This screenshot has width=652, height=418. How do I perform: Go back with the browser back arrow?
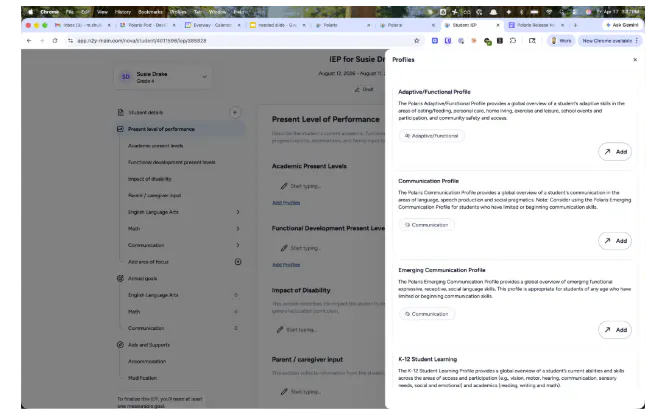[29, 41]
